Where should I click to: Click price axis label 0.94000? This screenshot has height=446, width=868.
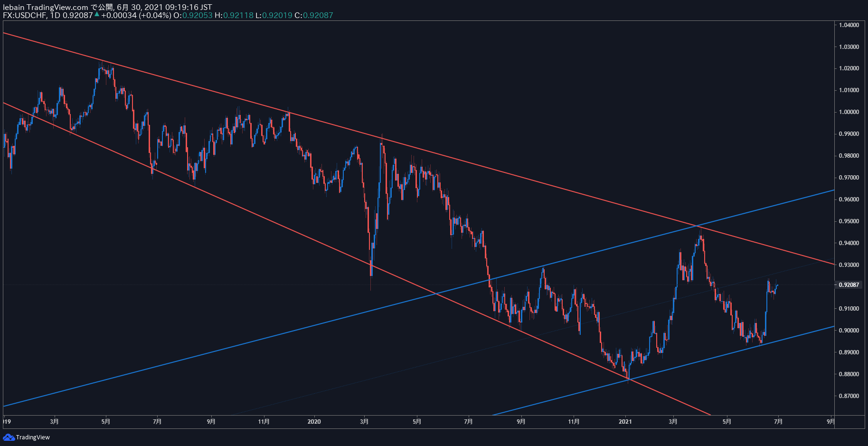coord(849,243)
